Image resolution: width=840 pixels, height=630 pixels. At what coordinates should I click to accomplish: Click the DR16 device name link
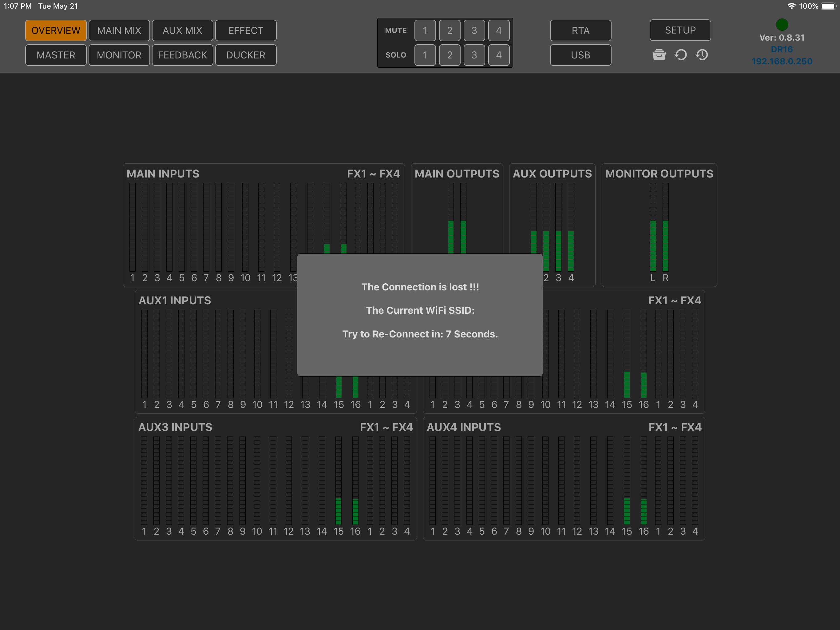[x=782, y=50]
